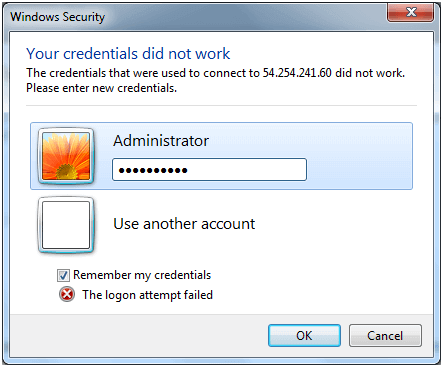Image resolution: width=443 pixels, height=367 pixels.
Task: Click the "Your credentials did not work" heading
Action: 128,54
